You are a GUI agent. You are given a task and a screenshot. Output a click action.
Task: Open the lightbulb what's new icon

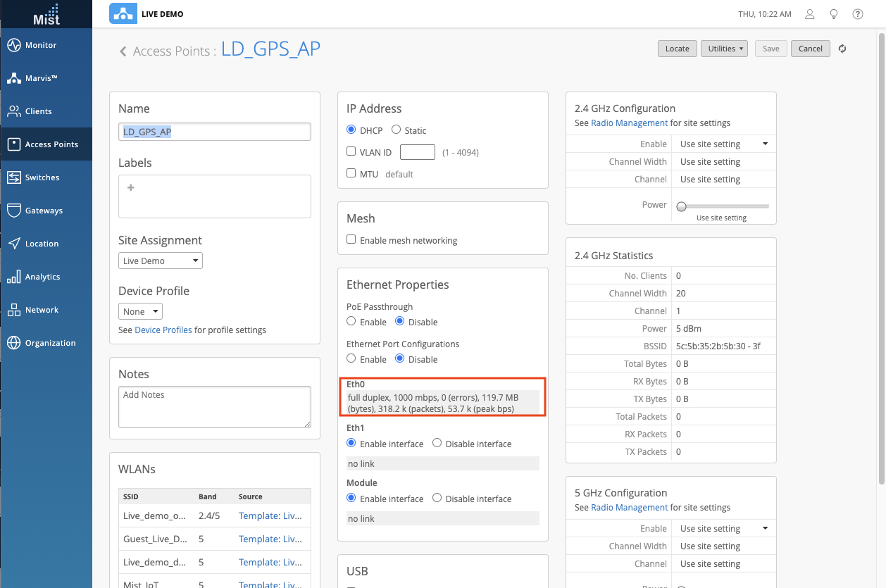834,14
